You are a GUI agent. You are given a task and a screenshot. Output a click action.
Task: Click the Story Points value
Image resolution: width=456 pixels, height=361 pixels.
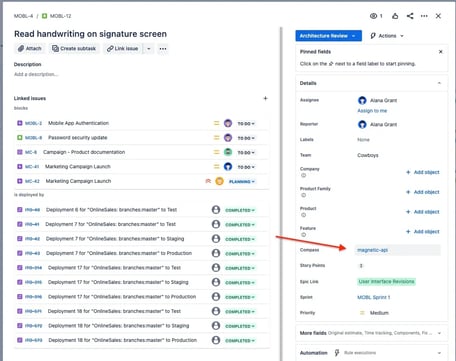[361, 266]
